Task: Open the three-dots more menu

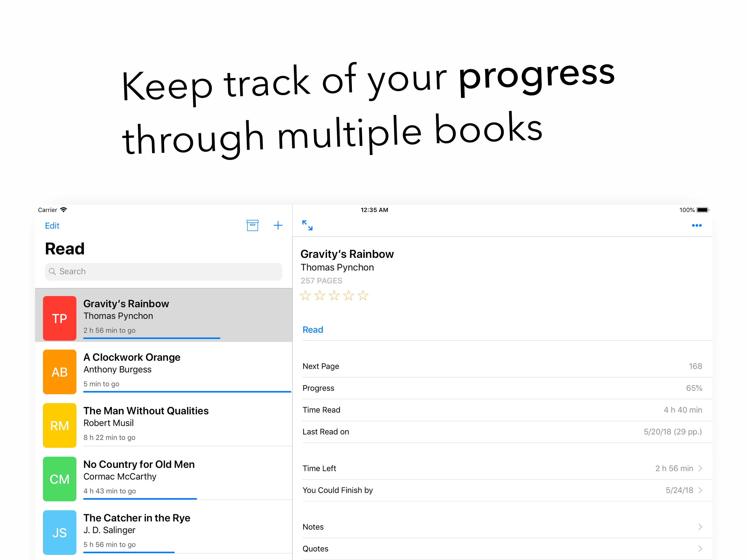Action: coord(696,225)
